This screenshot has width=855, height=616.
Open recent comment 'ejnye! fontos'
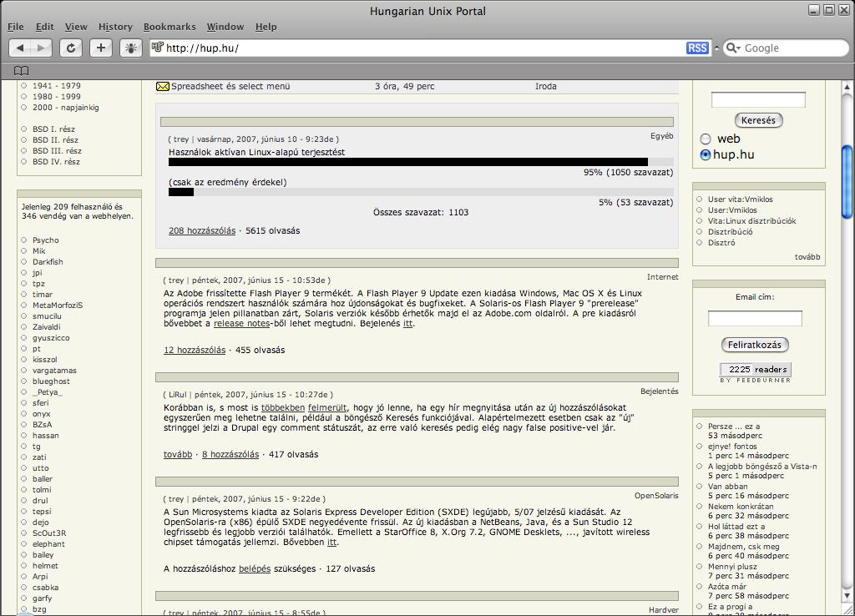pos(732,447)
